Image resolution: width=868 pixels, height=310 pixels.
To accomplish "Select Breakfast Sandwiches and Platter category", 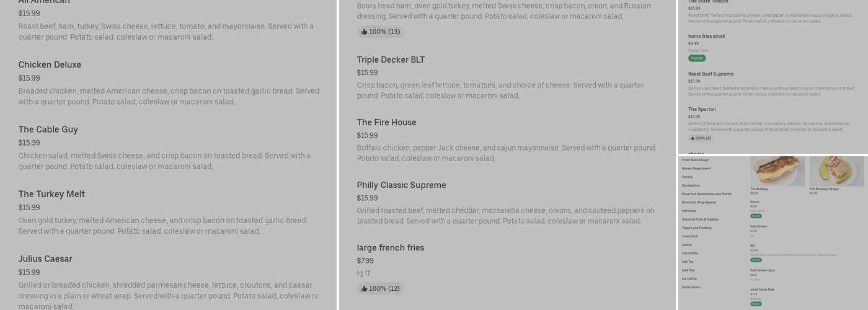I will point(706,194).
